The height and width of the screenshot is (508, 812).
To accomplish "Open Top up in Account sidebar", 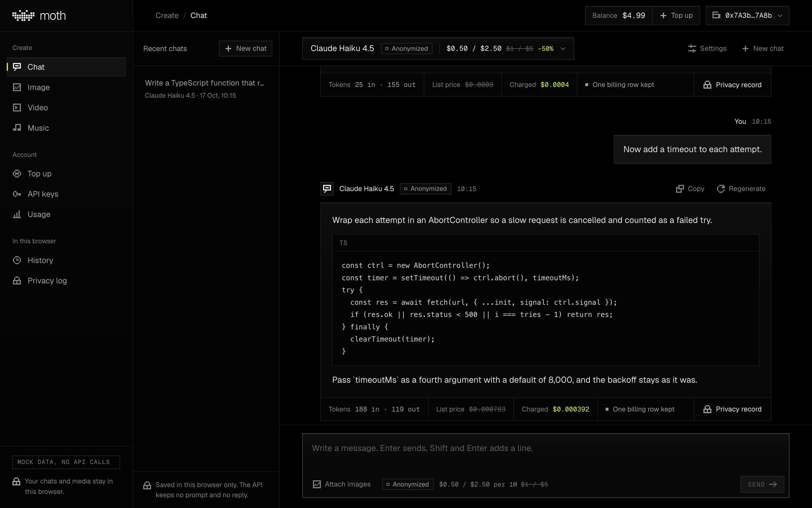I will [66, 174].
